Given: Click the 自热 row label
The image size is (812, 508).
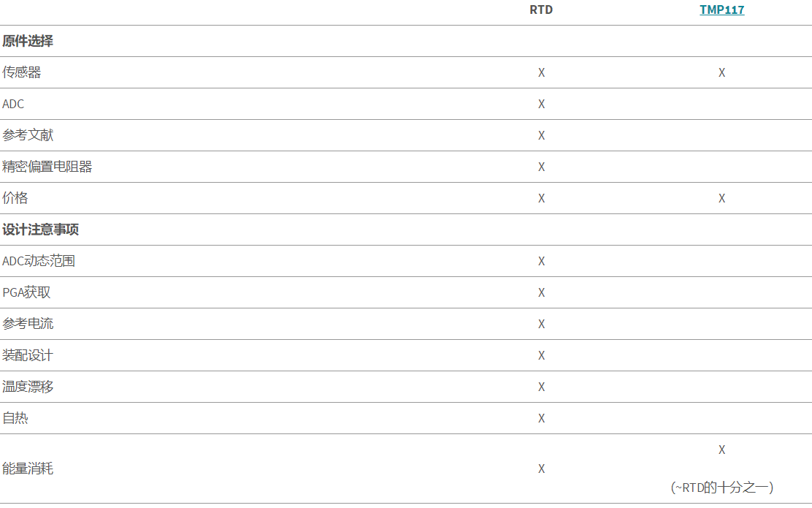Looking at the screenshot, I should 15,418.
